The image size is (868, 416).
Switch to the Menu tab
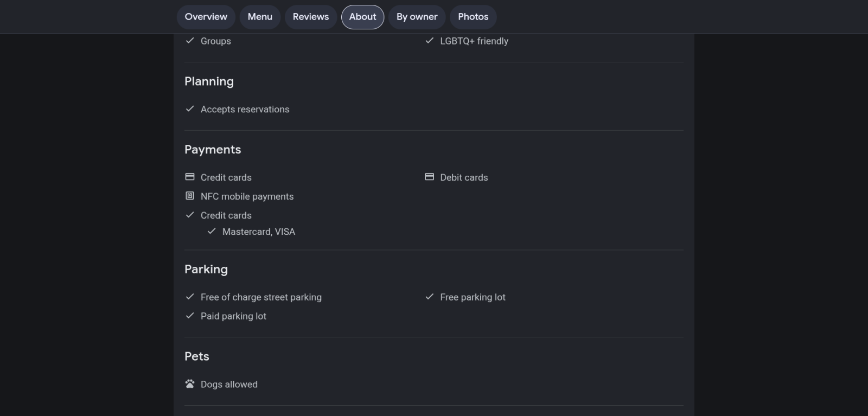pyautogui.click(x=260, y=17)
